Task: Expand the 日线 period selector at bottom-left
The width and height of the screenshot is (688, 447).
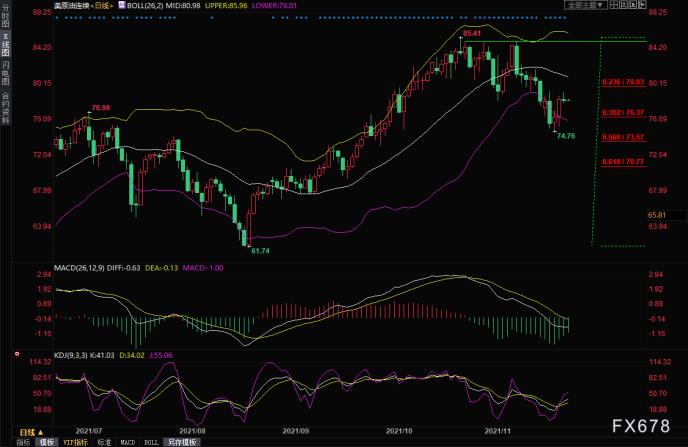Action: (32, 432)
